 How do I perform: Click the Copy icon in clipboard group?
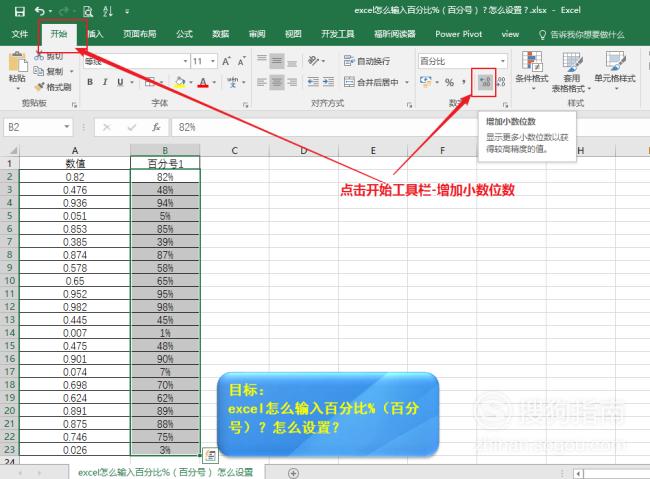point(39,71)
